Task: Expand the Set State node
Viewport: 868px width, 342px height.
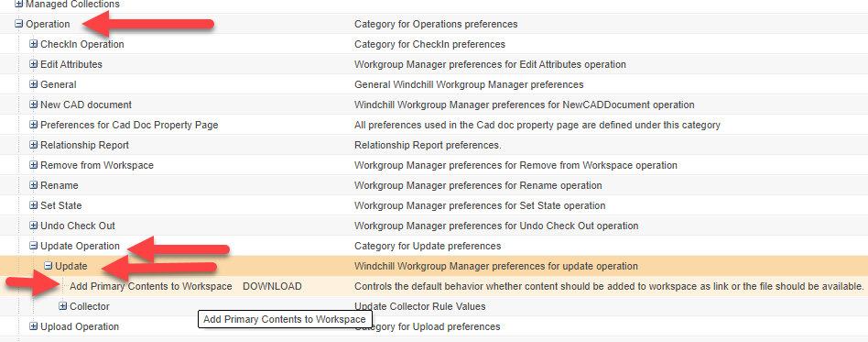Action: [34, 205]
